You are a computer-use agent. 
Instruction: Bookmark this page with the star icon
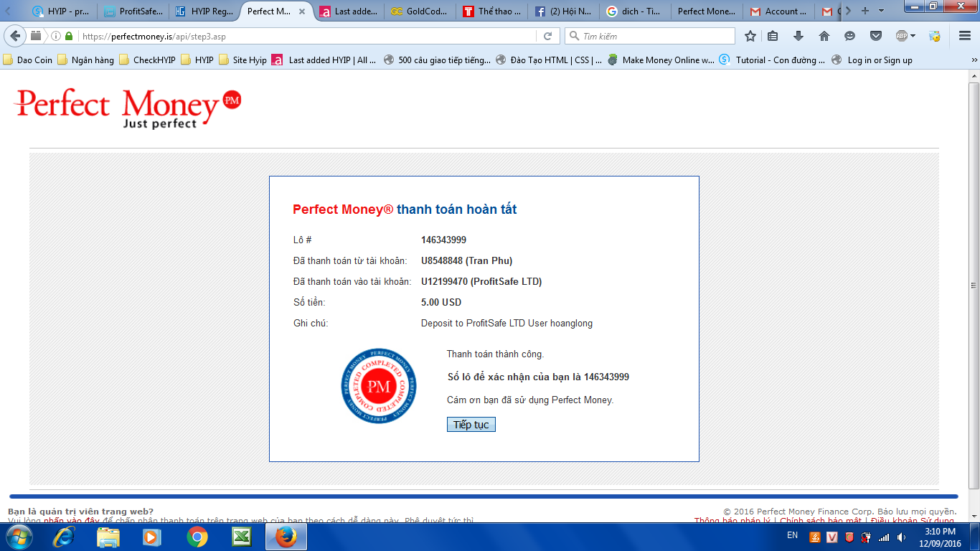click(x=750, y=36)
